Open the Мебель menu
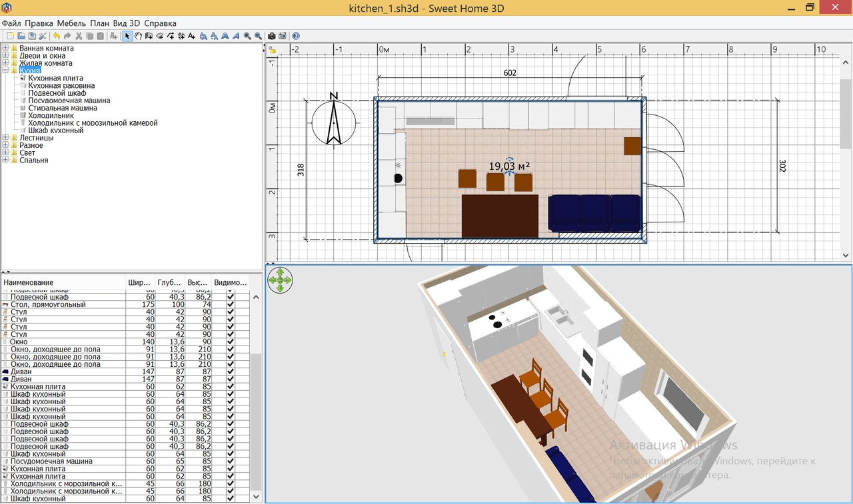This screenshot has width=853, height=504. (x=71, y=23)
